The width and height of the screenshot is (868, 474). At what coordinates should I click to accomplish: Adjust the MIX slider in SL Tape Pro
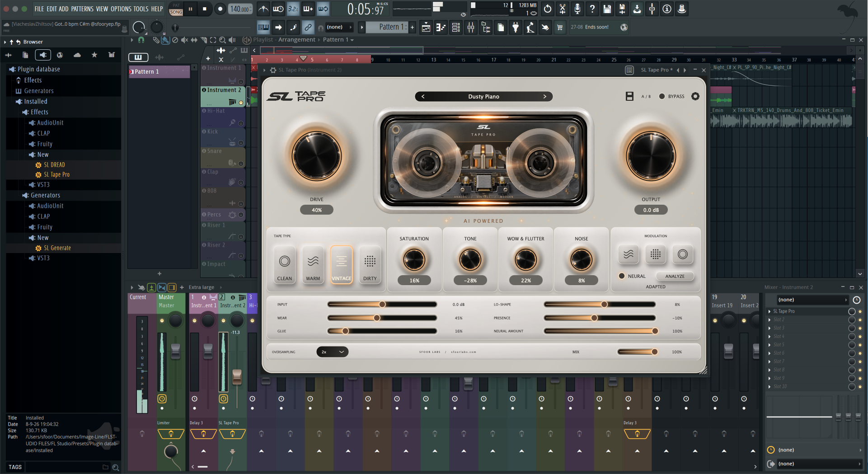(638, 352)
